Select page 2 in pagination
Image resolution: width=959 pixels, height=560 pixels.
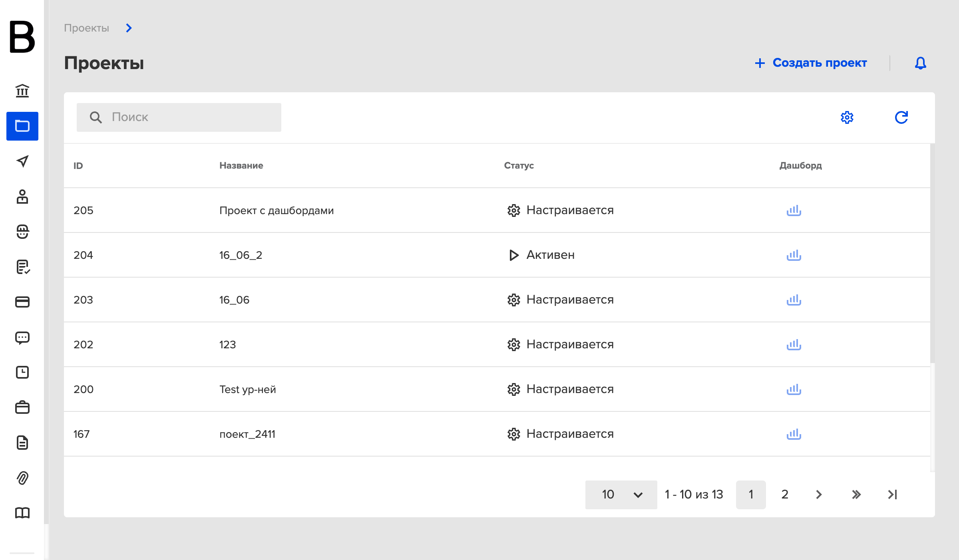pos(784,494)
